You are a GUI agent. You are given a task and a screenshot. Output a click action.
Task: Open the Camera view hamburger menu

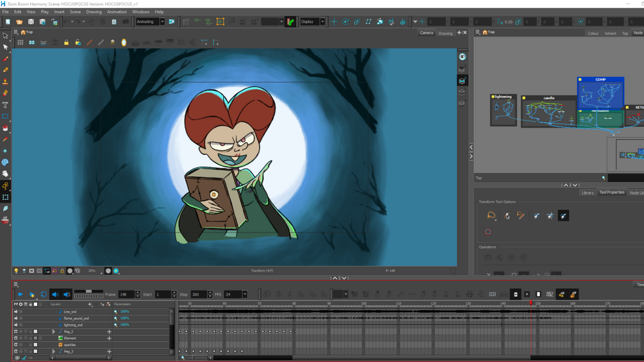point(15,32)
